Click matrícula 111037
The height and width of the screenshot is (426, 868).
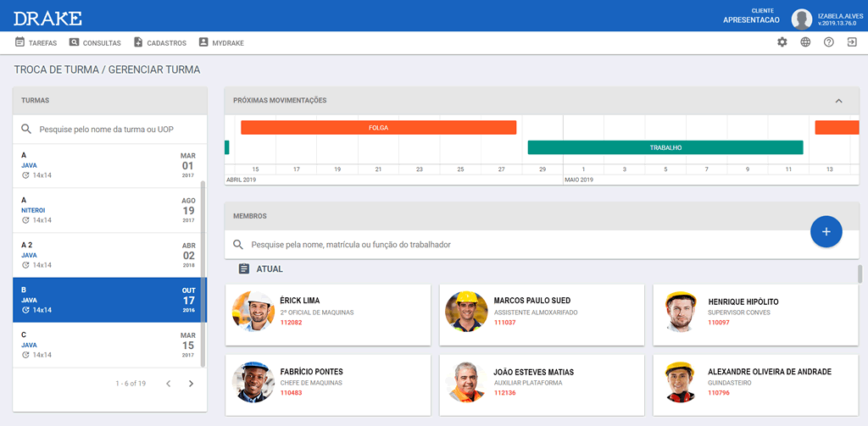tap(504, 322)
